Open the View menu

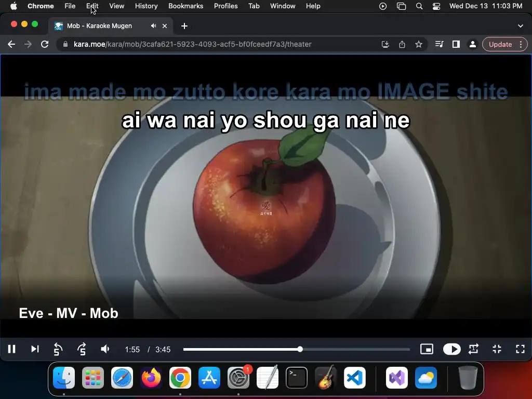click(117, 6)
